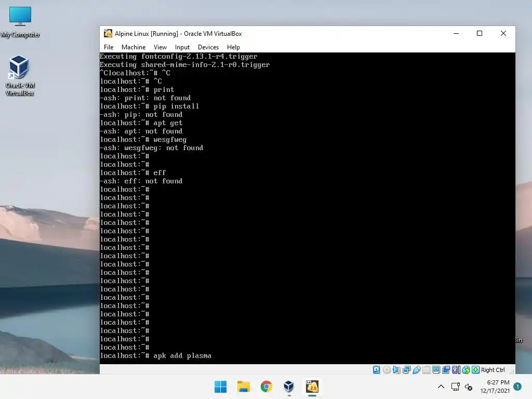
Task: Click the 'localhost:~# eff' command line
Action: click(x=133, y=172)
